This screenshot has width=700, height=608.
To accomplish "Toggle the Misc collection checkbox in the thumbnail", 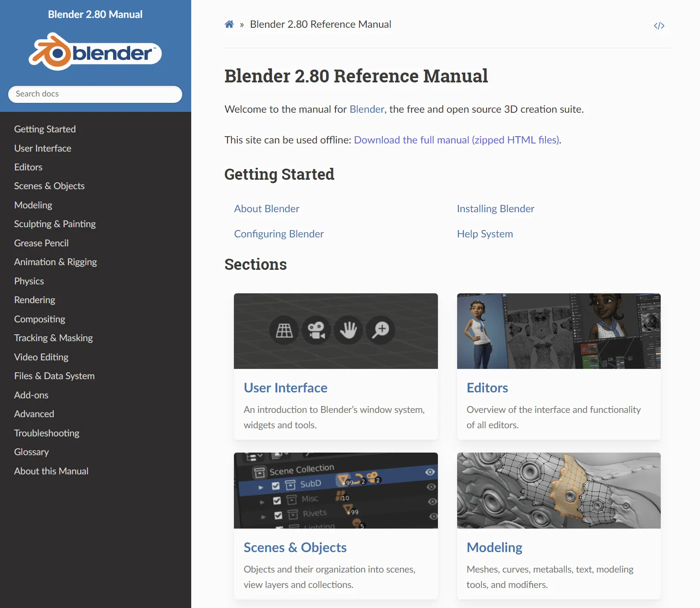I will pos(277,500).
